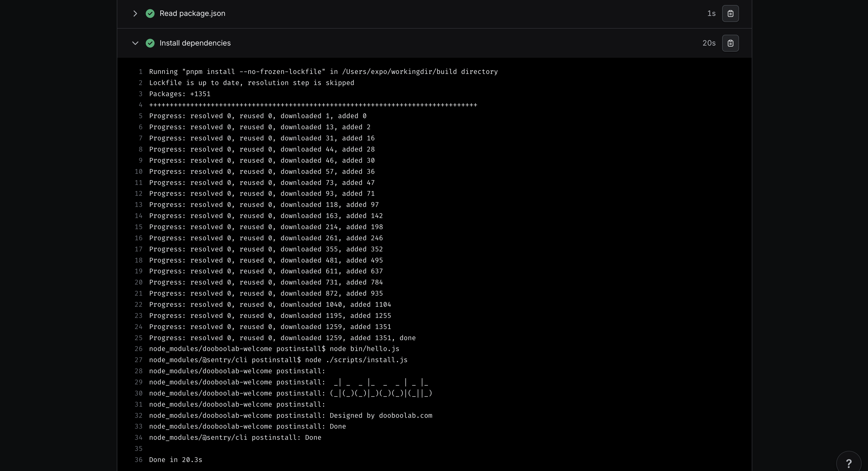868x471 pixels.
Task: Click the 20s duration label
Action: click(x=709, y=43)
